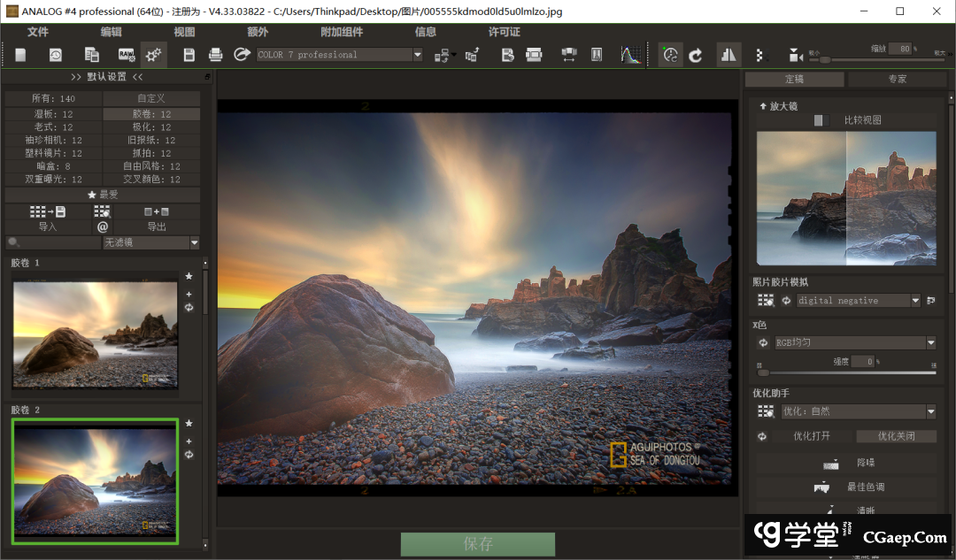Expand the digital negative film dropdown
Screen dimensions: 956x560
915,301
